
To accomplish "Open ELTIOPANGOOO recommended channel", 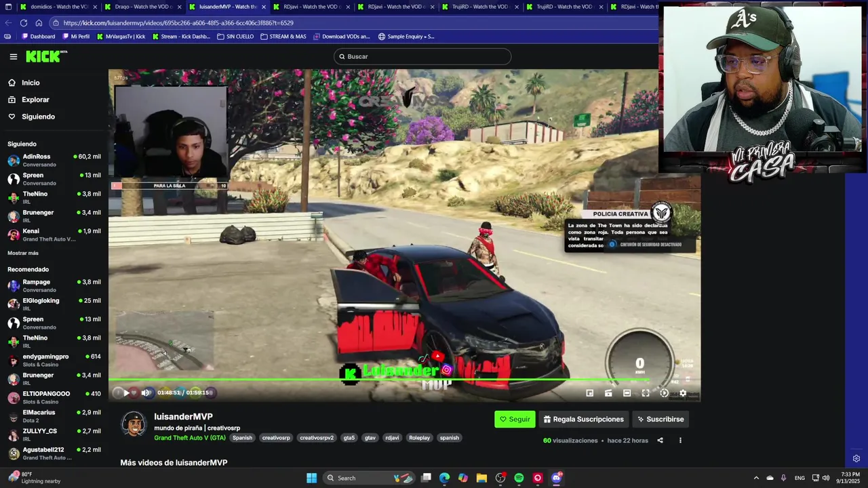I will click(54, 397).
